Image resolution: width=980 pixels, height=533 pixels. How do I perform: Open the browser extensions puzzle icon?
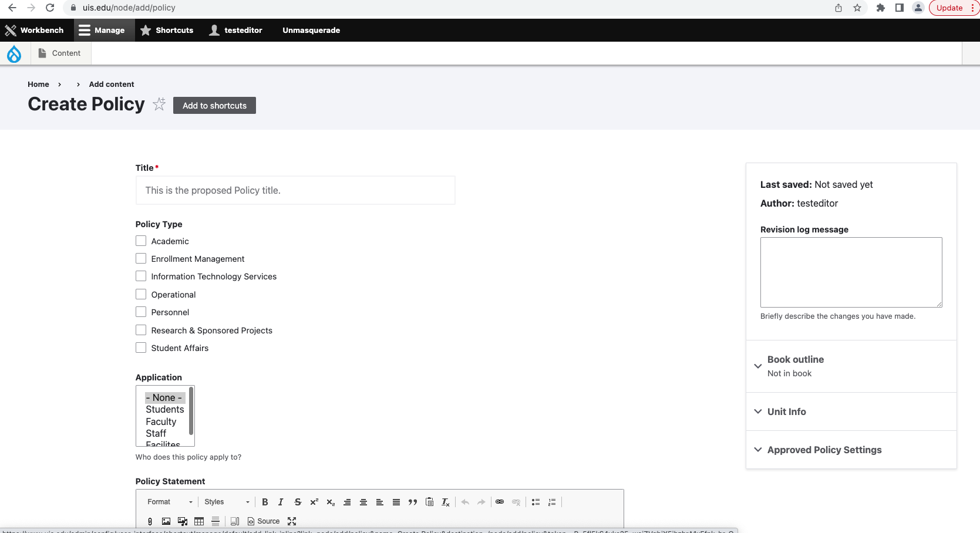[880, 8]
